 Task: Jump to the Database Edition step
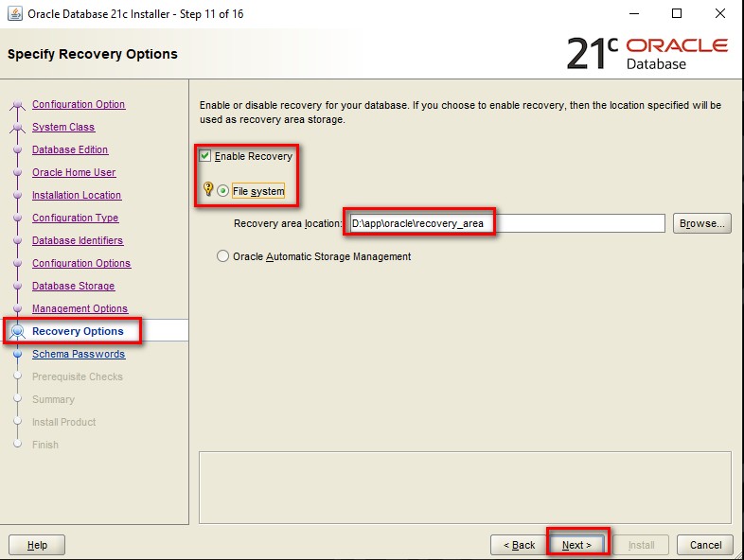coord(70,149)
